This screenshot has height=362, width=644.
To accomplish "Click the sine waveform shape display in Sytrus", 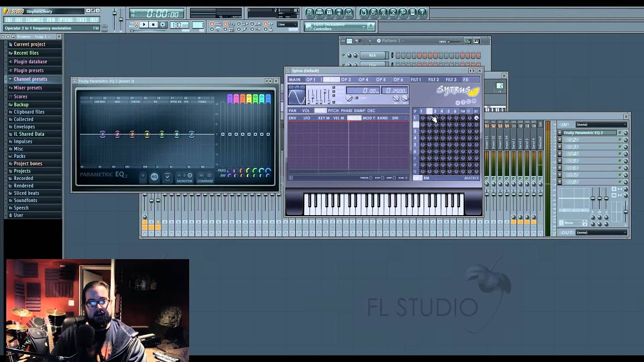I will coord(297,97).
